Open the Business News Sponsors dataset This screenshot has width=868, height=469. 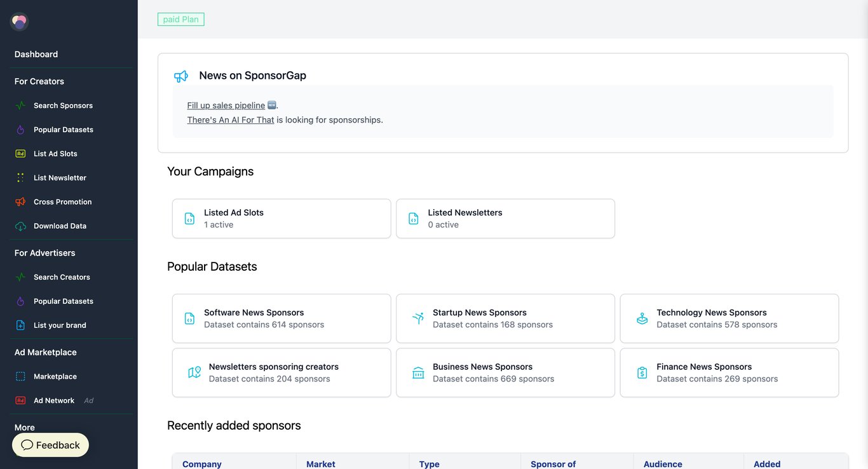point(505,372)
